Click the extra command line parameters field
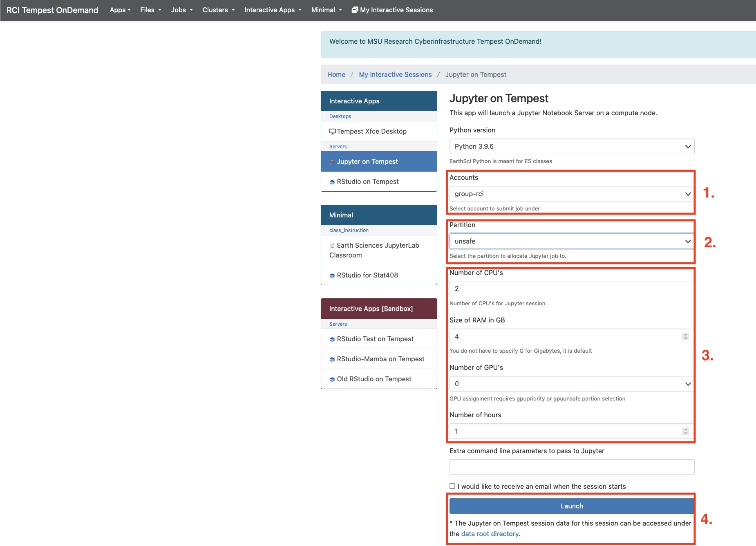This screenshot has height=546, width=756. (572, 467)
